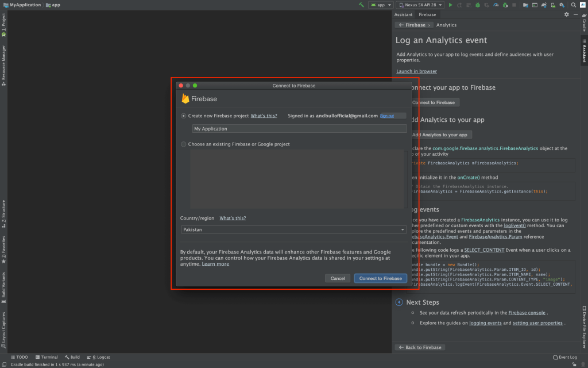The height and width of the screenshot is (368, 588).
Task: Click the Firebase flame logo in dialog
Action: (185, 98)
